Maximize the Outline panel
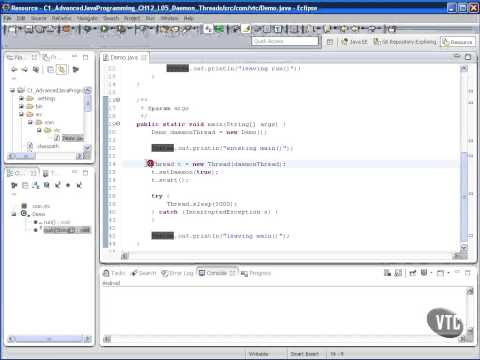This screenshot has height=360, width=480. [86, 173]
